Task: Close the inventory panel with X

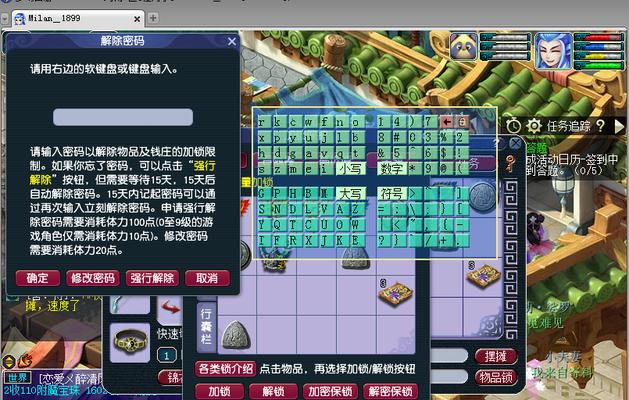Action: point(515,144)
